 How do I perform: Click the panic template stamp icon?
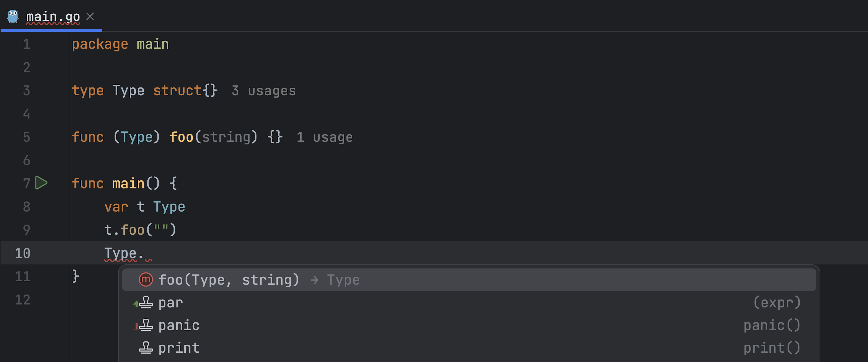tap(146, 325)
